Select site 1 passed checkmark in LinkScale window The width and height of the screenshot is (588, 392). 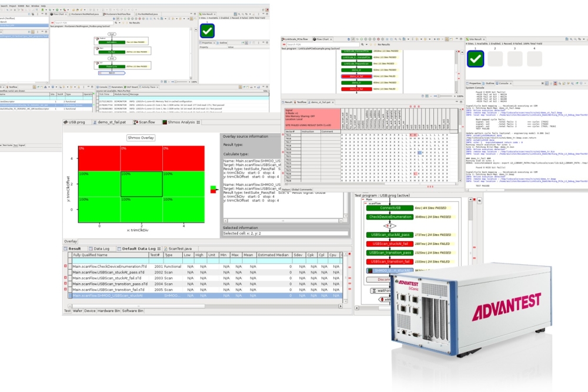(x=476, y=59)
